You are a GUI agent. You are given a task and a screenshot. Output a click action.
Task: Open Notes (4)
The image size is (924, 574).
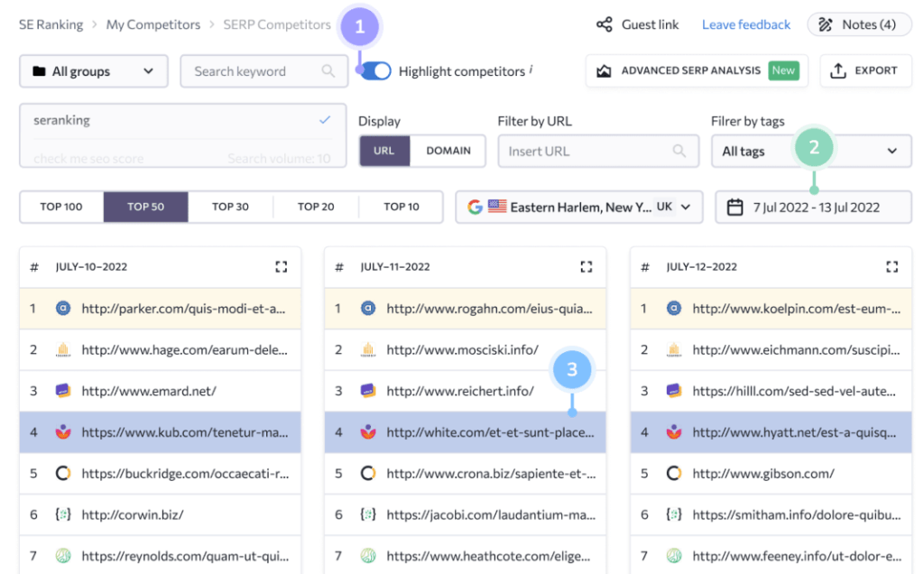[859, 24]
